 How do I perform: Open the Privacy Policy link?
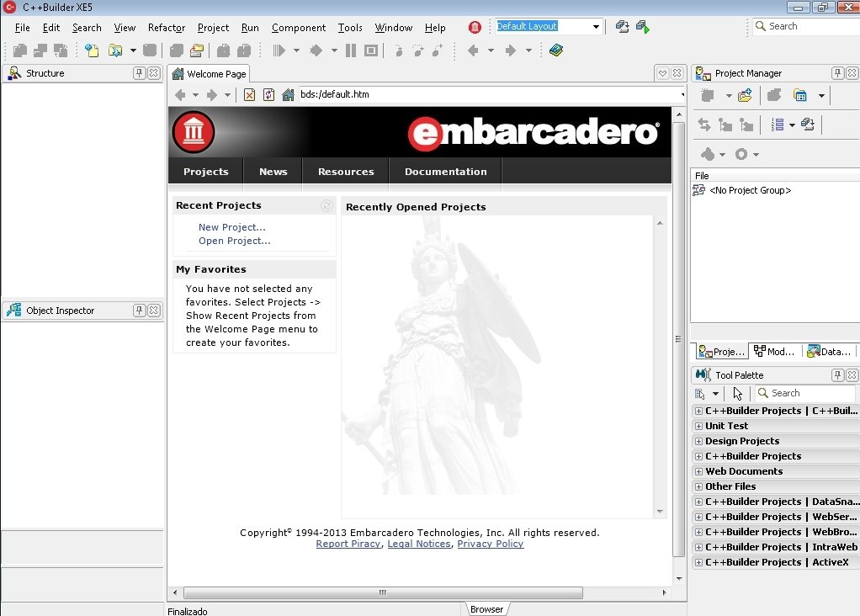[491, 544]
